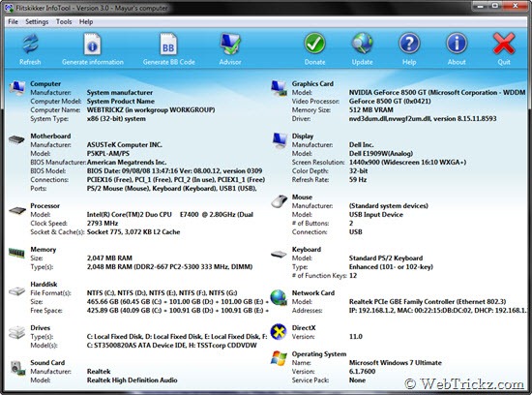Select the Generate BB Code icon
The height and width of the screenshot is (395, 532).
pos(168,44)
